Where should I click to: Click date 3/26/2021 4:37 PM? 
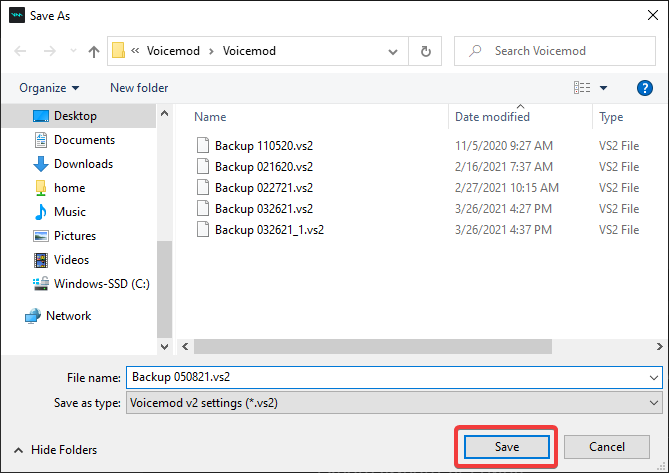tap(503, 230)
